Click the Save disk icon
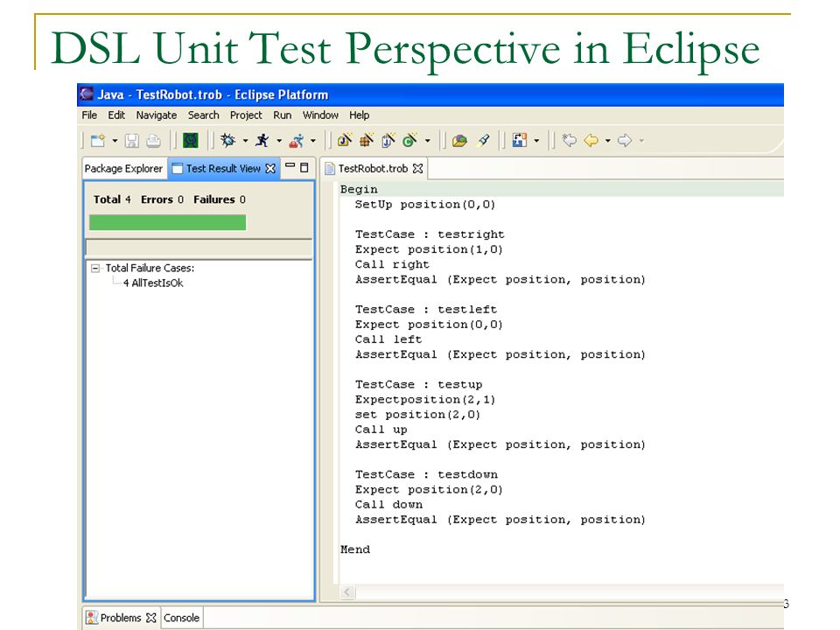Screen dimensions: 840x630 (x=132, y=140)
